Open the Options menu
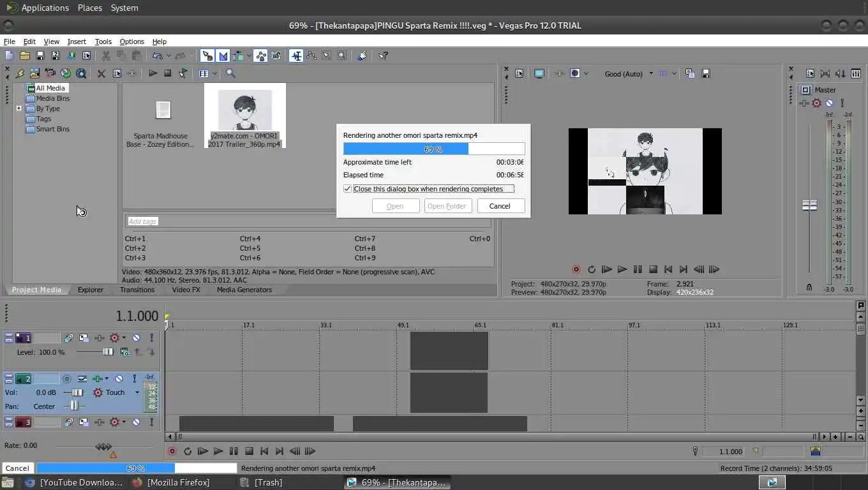The height and width of the screenshot is (490, 868). [132, 41]
